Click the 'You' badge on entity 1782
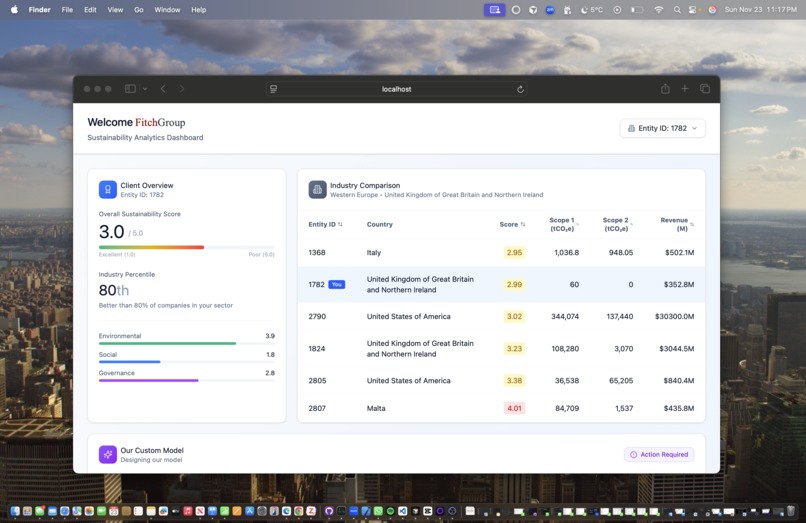 click(337, 284)
